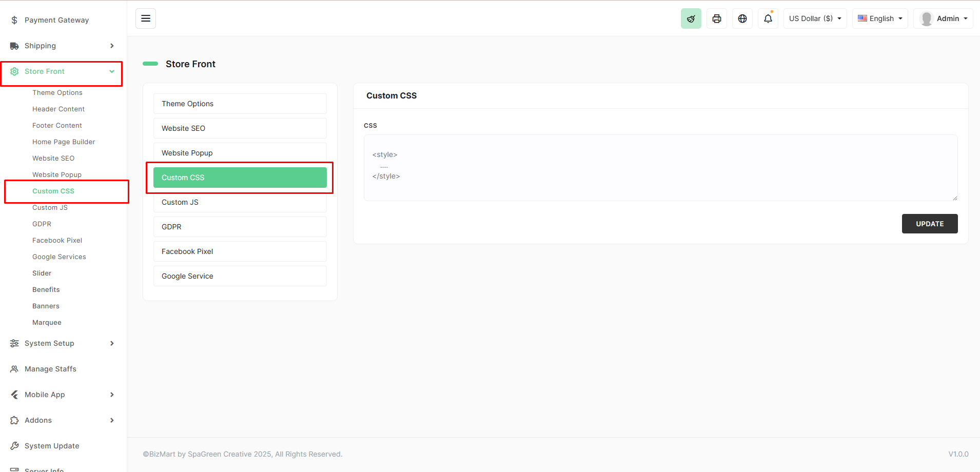
Task: Go to Home Page Builder in sidebar
Action: pos(63,141)
